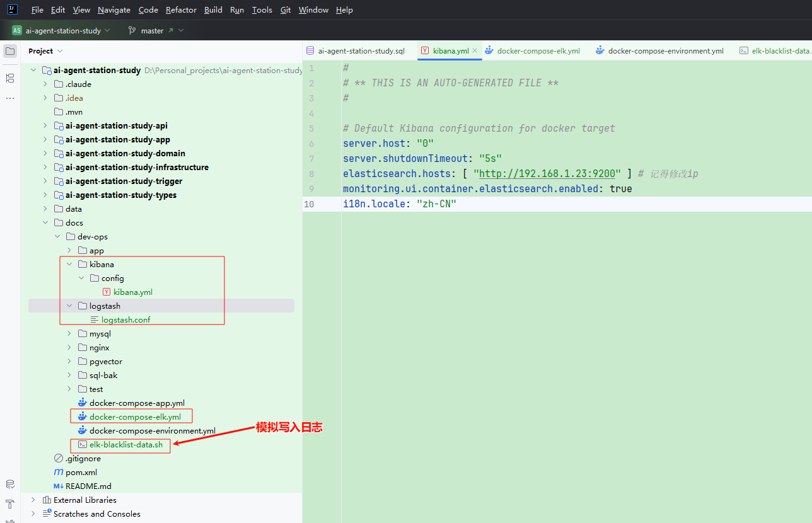Select elk-blacklist-data.sh in project tree
The height and width of the screenshot is (523, 812).
click(125, 445)
